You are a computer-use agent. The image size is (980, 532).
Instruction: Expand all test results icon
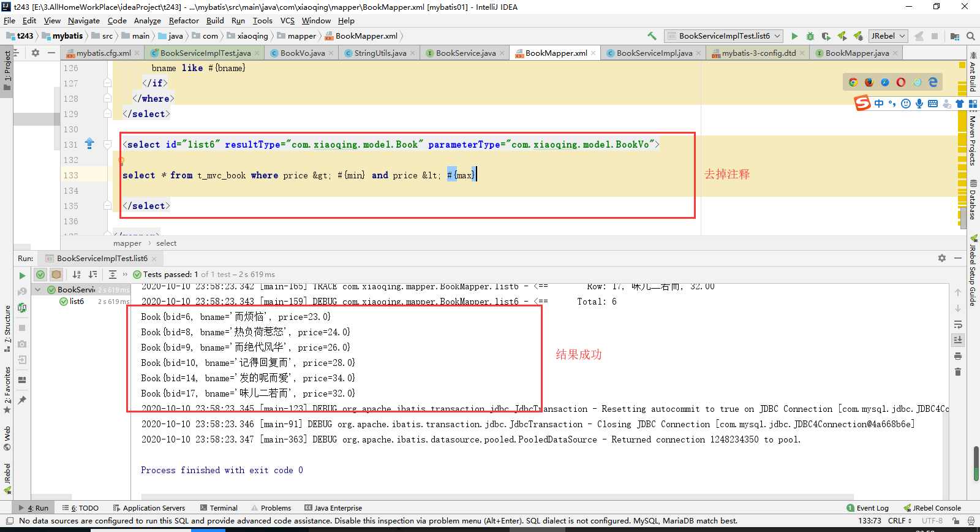(113, 275)
